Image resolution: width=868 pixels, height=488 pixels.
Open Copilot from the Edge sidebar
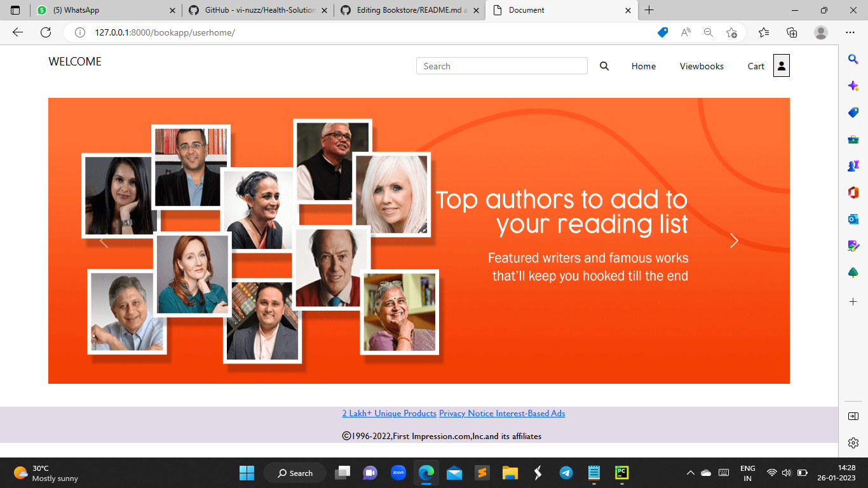(853, 86)
